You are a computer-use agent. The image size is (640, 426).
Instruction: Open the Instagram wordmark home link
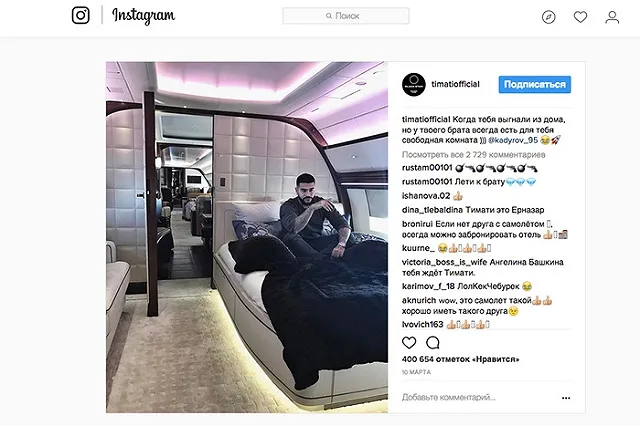pos(144,16)
